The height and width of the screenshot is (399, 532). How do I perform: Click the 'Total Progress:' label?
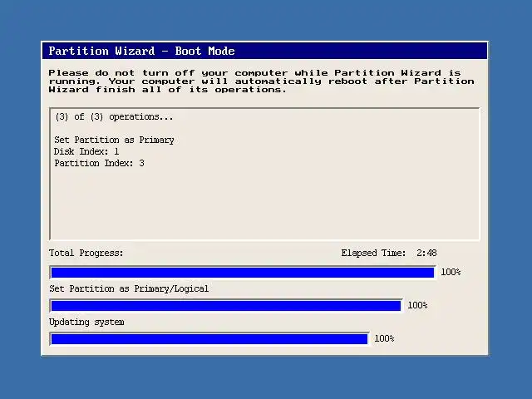[86, 253]
